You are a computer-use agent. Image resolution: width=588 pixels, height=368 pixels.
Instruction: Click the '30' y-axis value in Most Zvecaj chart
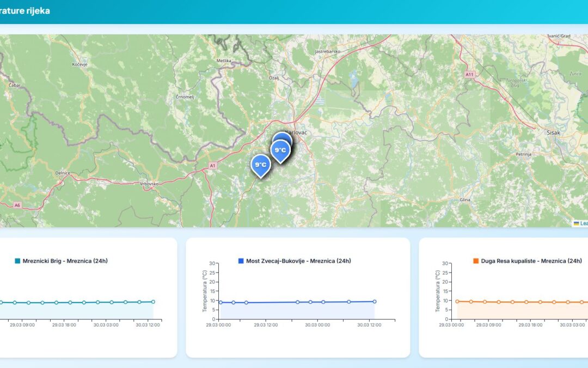coord(212,264)
